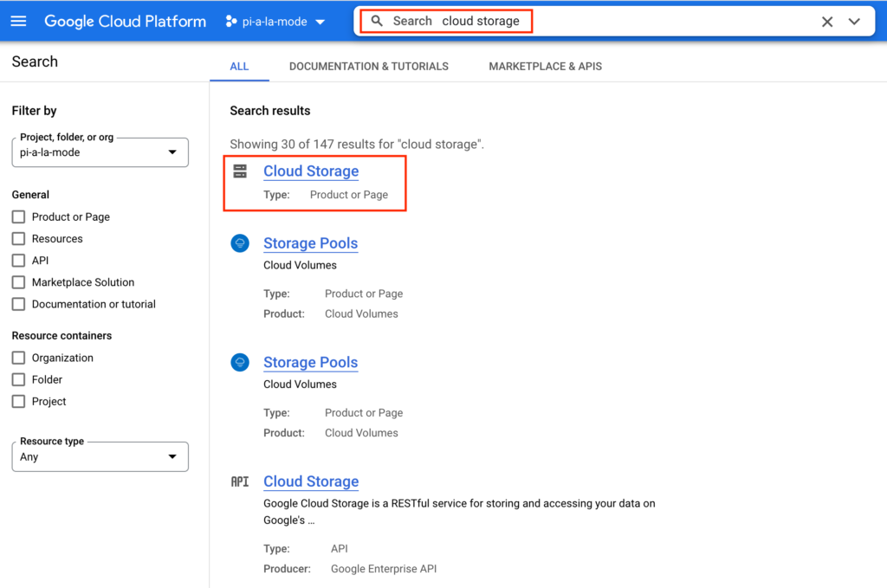This screenshot has height=588, width=887.
Task: Open the Cloud Storage API link
Action: pyautogui.click(x=311, y=481)
